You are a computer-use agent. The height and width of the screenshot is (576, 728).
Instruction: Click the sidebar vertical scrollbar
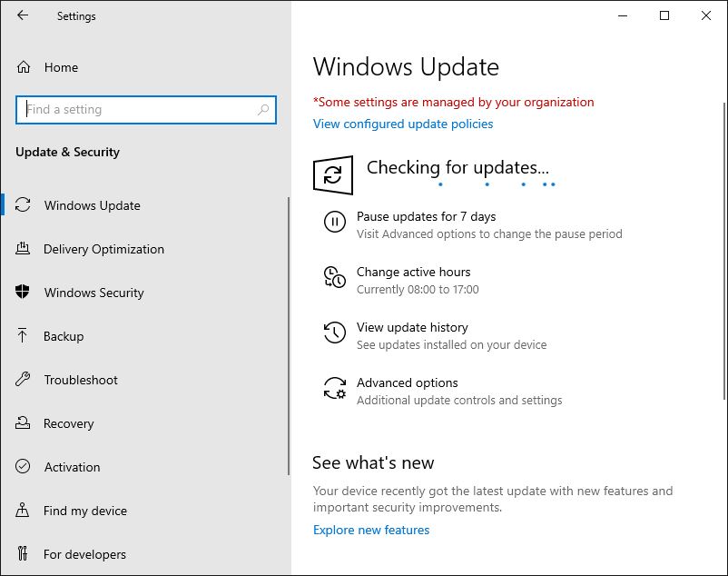pos(289,336)
